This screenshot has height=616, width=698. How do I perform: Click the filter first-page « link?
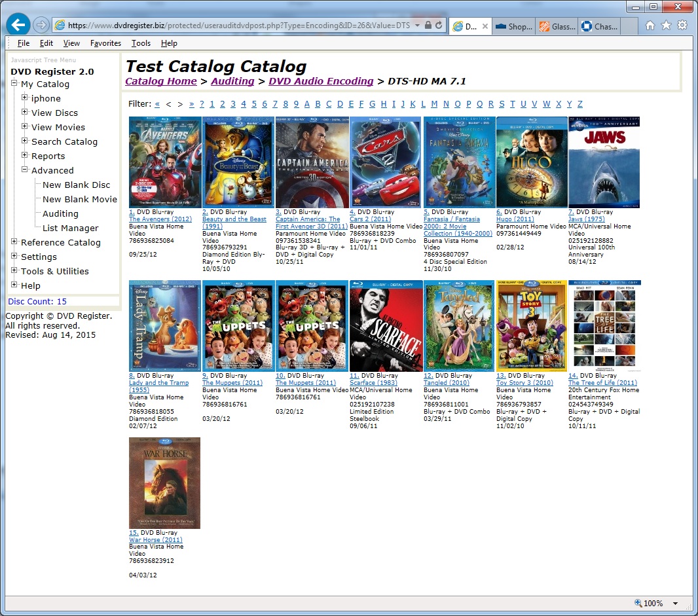click(x=157, y=103)
